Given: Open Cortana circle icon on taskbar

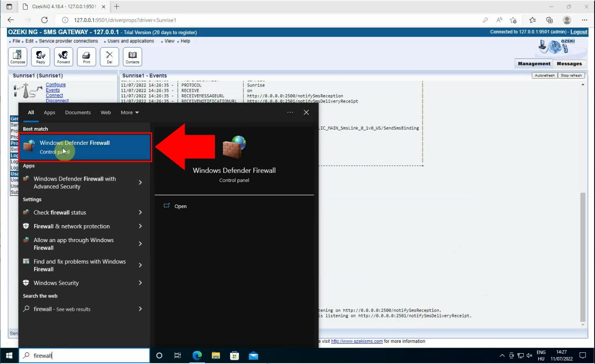Looking at the screenshot, I should [159, 355].
